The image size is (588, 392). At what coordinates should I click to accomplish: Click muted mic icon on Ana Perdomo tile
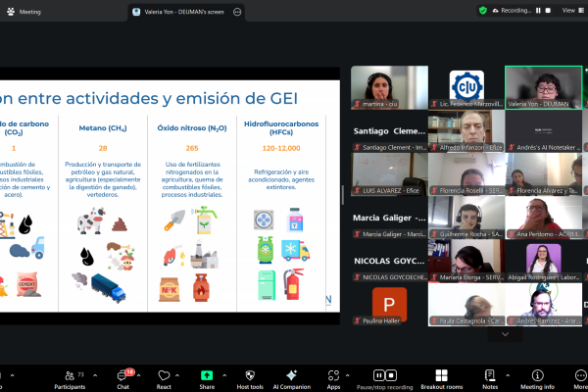[x=512, y=234]
